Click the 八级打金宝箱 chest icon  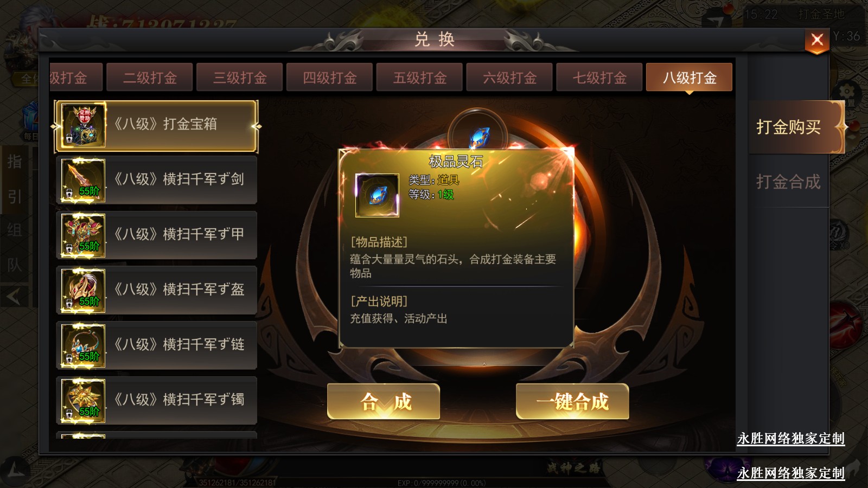(x=83, y=125)
